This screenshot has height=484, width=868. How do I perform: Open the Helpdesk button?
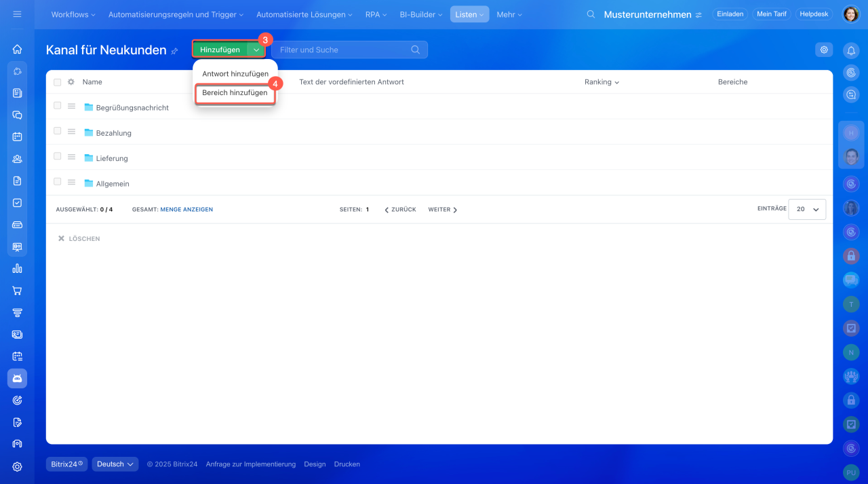pyautogui.click(x=814, y=14)
